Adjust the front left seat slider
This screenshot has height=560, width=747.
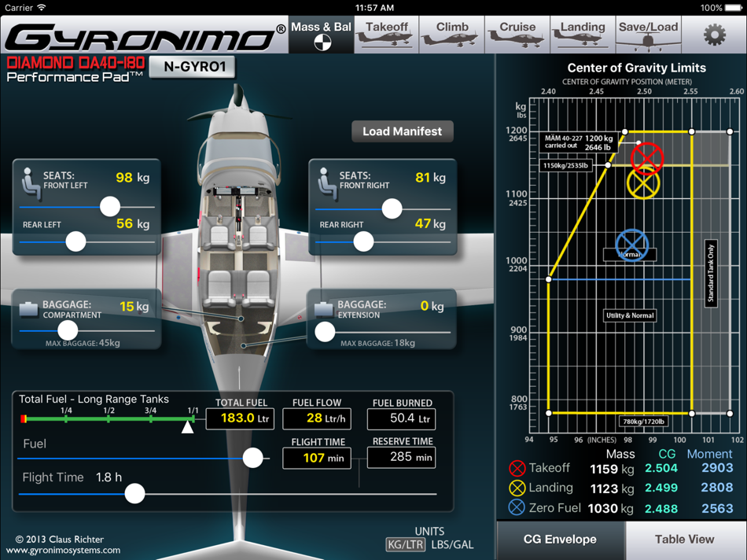coord(110,207)
